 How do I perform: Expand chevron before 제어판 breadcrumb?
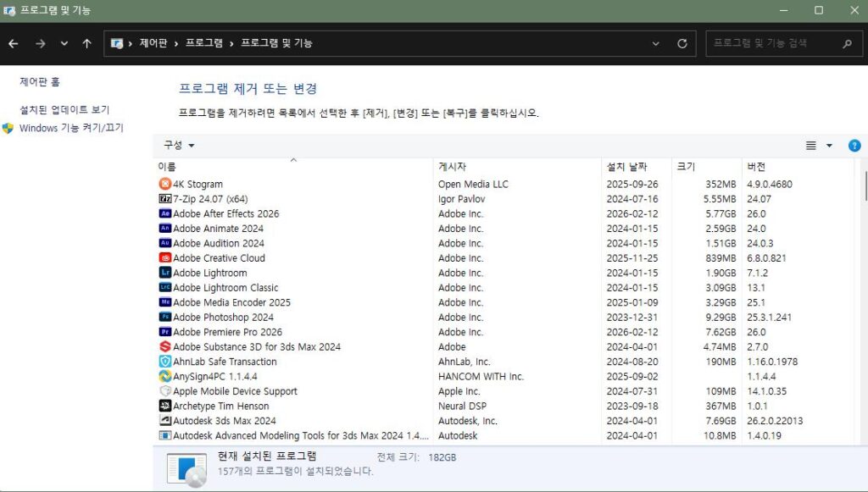pyautogui.click(x=130, y=43)
